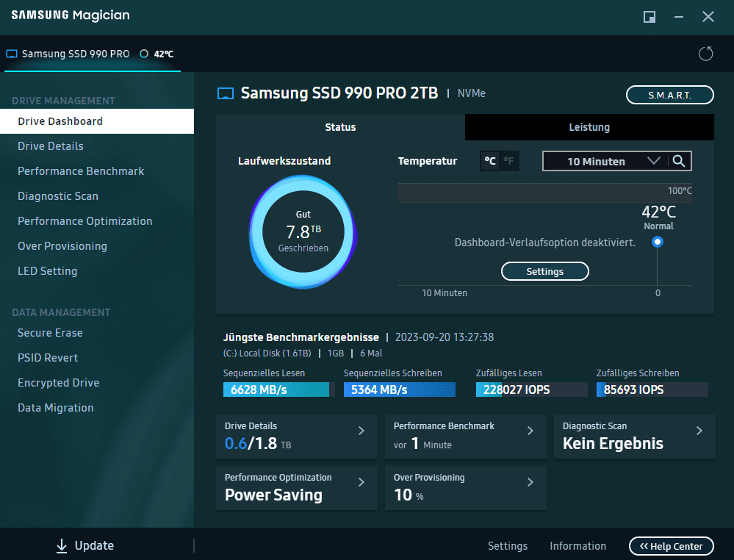Open the Performance Optimization Power Saving card
This screenshot has width=734, height=560.
coord(297,488)
